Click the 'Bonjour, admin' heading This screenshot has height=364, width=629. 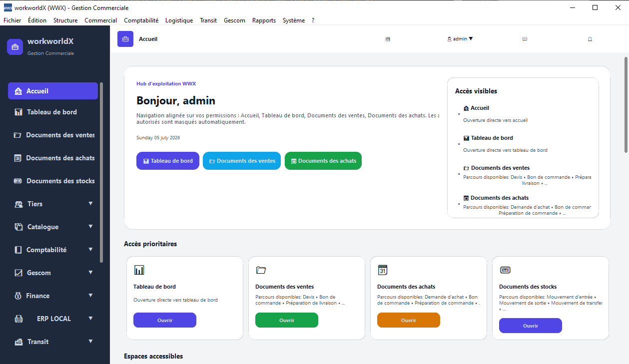click(x=176, y=101)
